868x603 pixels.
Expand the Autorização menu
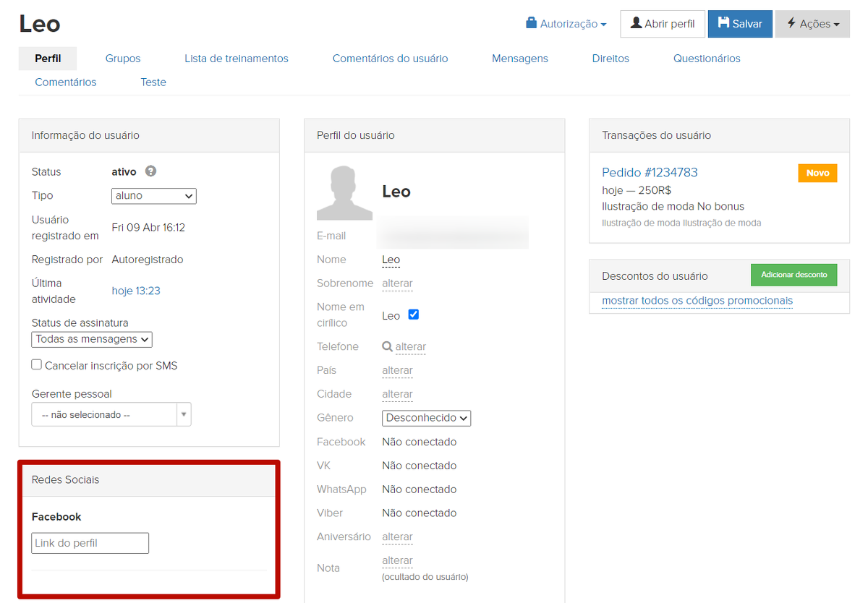(566, 24)
